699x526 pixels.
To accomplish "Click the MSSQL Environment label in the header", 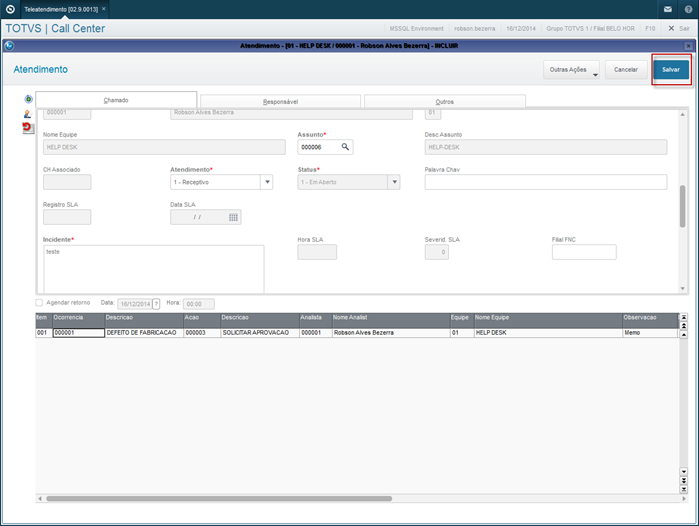I will point(416,29).
